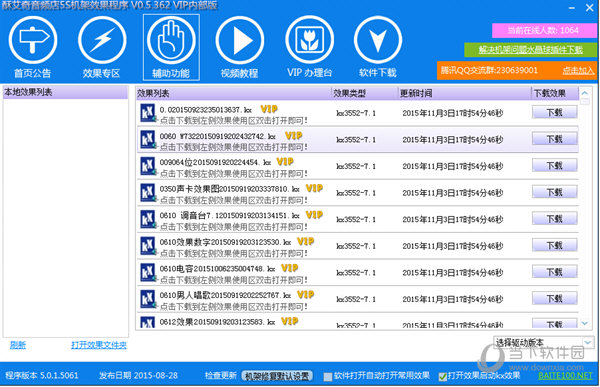Click the file icon for 0060 W7322015091920243​2742.kx
The width and height of the screenshot is (600, 387).
pyautogui.click(x=148, y=140)
